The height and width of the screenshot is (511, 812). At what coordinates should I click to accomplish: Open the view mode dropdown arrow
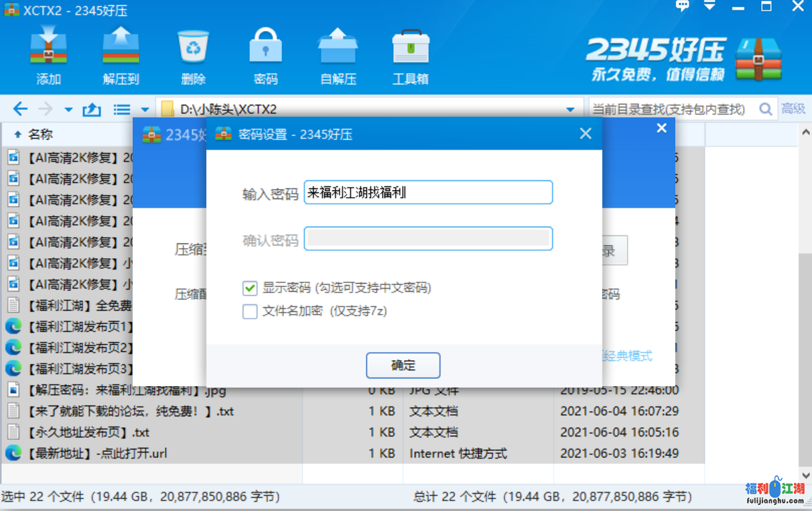pos(145,109)
